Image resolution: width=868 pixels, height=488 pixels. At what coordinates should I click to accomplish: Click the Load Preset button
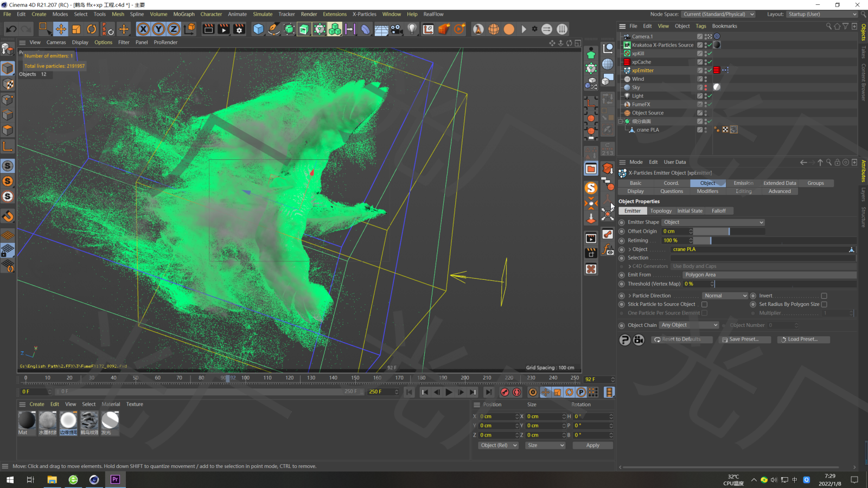[x=803, y=339]
